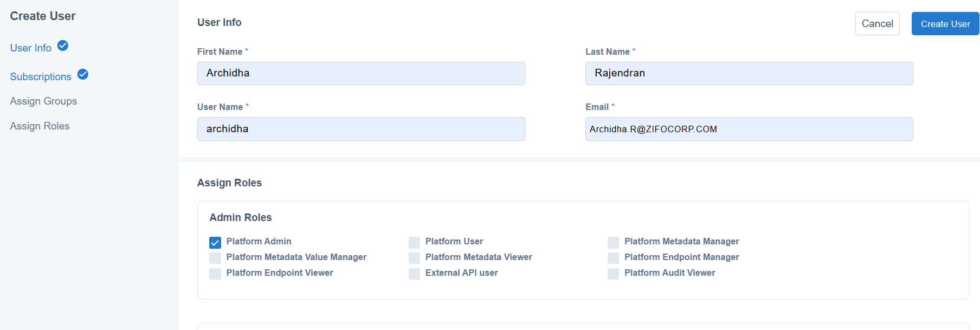Click the Last Name field containing Rajendran

749,73
